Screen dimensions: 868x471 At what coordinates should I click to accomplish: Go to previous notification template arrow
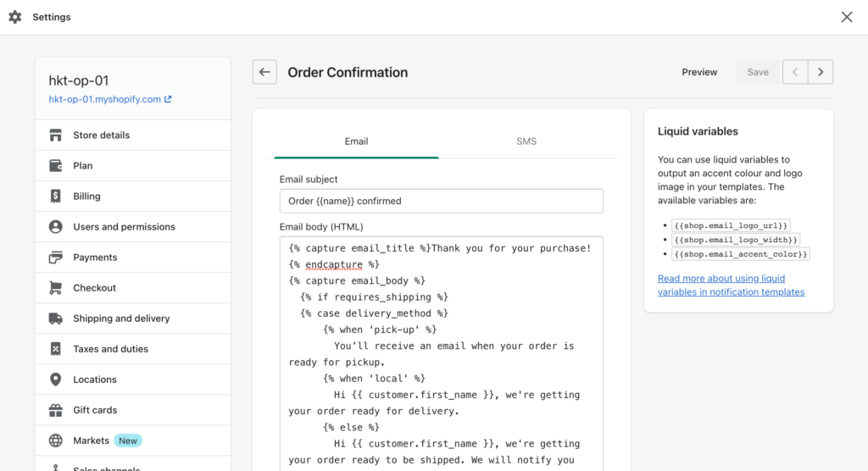(x=795, y=72)
